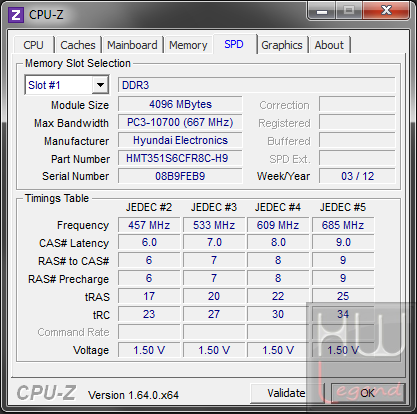
Task: Click the 533 MHz frequency cell
Action: tap(214, 225)
